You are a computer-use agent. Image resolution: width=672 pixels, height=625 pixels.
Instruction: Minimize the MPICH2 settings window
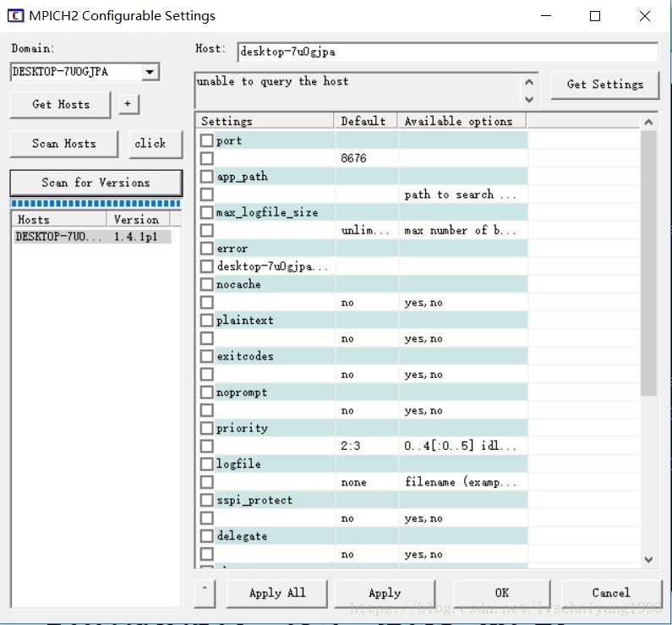pos(546,16)
